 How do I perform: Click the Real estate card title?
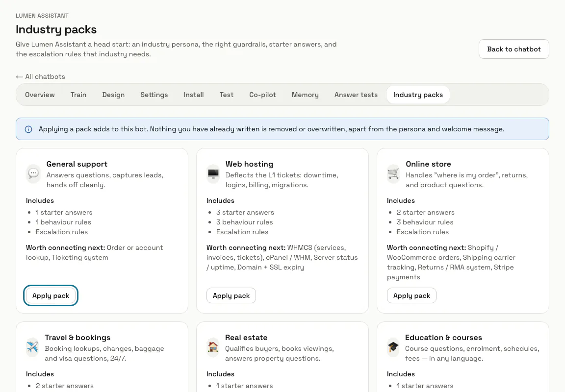[246, 338]
